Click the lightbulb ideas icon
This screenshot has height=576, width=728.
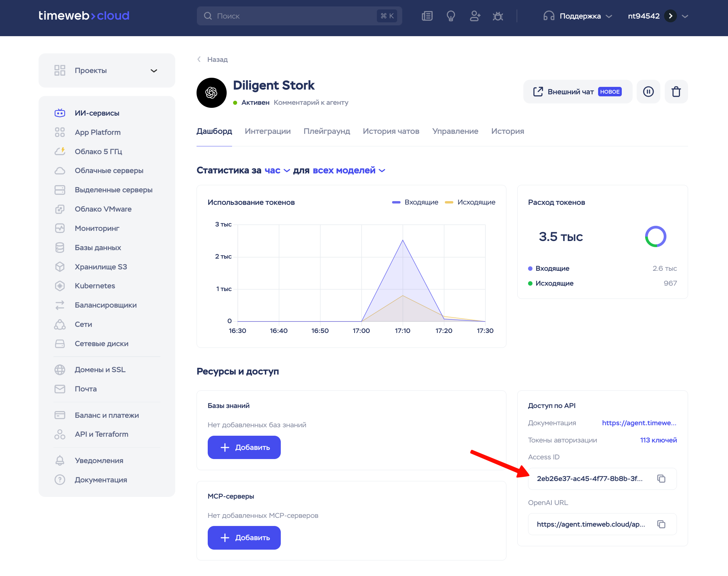pos(451,16)
